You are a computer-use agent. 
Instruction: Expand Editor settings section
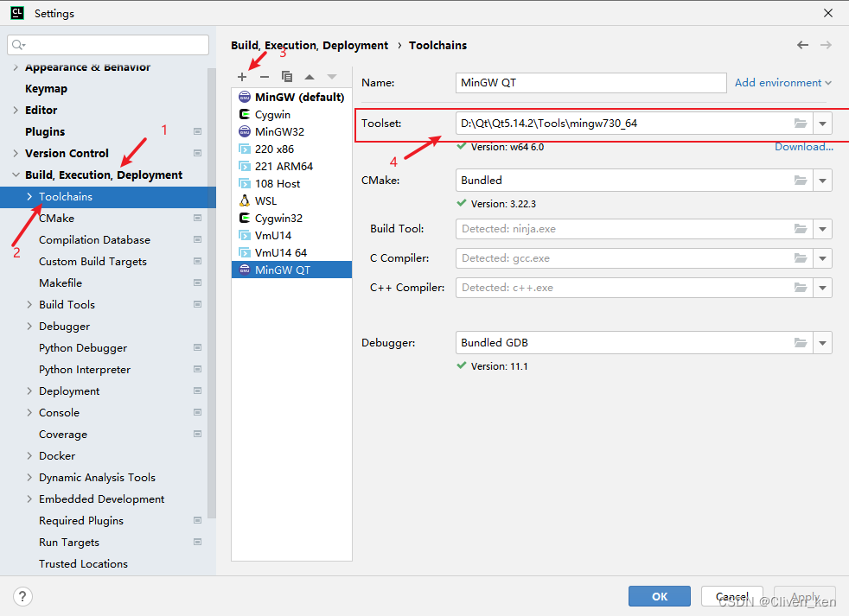[16, 110]
